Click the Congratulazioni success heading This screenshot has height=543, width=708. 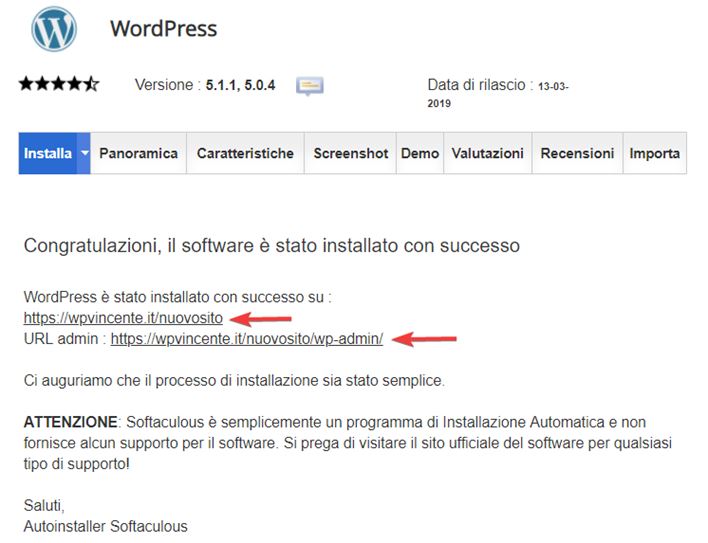(271, 246)
